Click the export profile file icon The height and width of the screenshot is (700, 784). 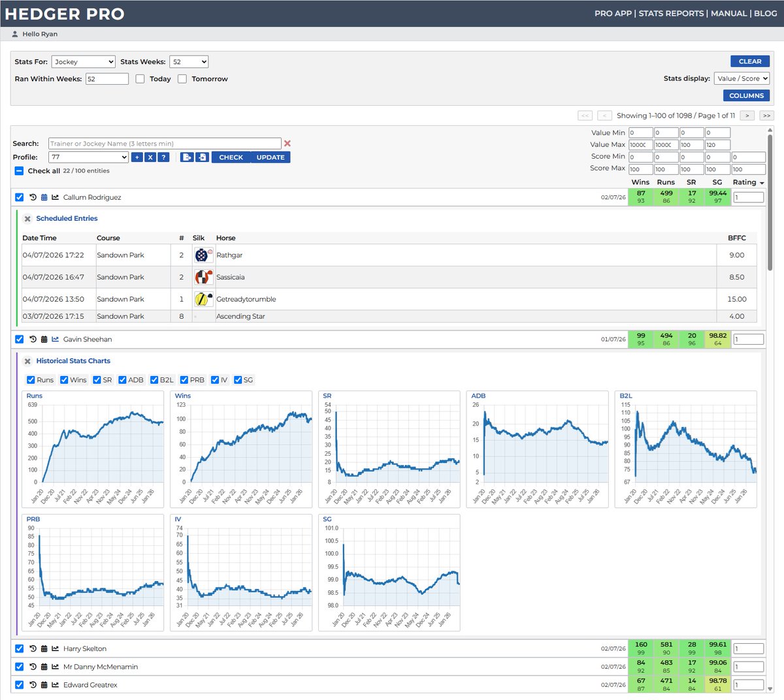point(187,157)
